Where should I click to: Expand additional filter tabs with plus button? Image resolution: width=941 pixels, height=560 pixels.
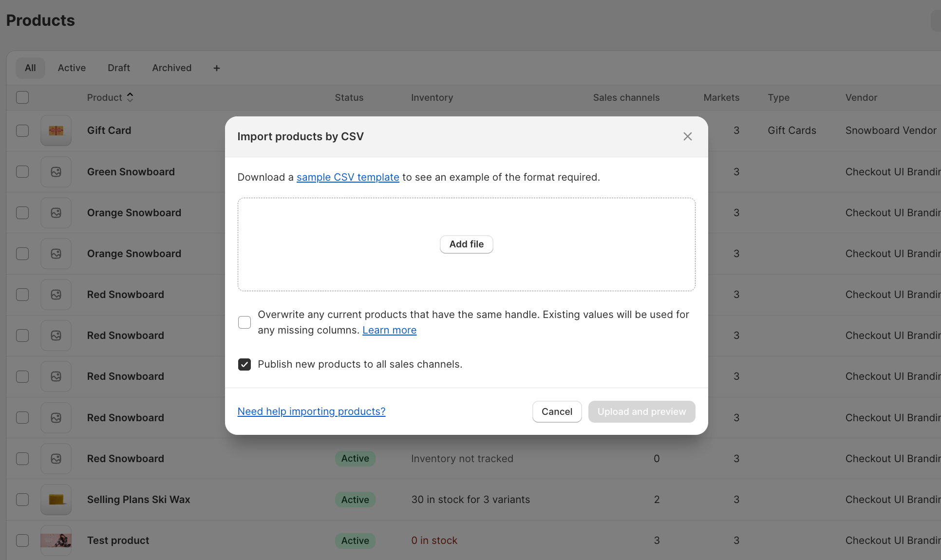coord(216,67)
